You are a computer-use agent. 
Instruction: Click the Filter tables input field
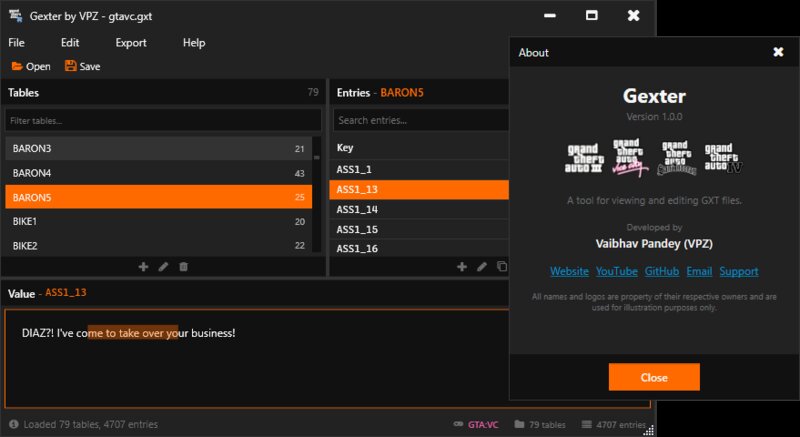point(163,121)
